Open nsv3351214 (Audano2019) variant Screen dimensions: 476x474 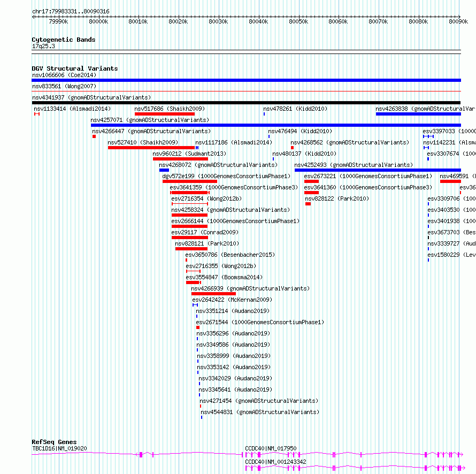[x=233, y=311]
